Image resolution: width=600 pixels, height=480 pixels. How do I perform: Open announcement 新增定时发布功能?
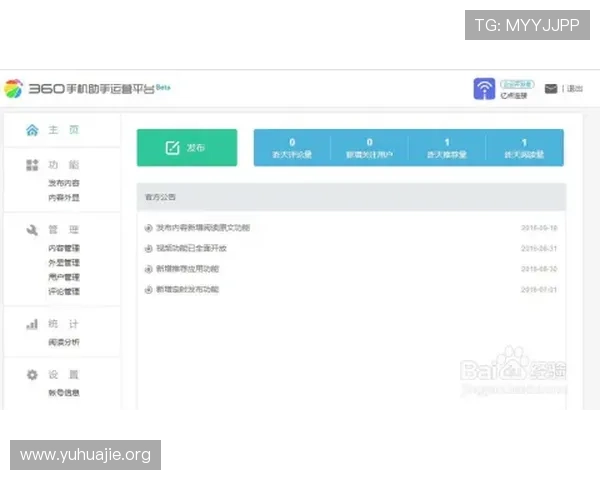[188, 289]
